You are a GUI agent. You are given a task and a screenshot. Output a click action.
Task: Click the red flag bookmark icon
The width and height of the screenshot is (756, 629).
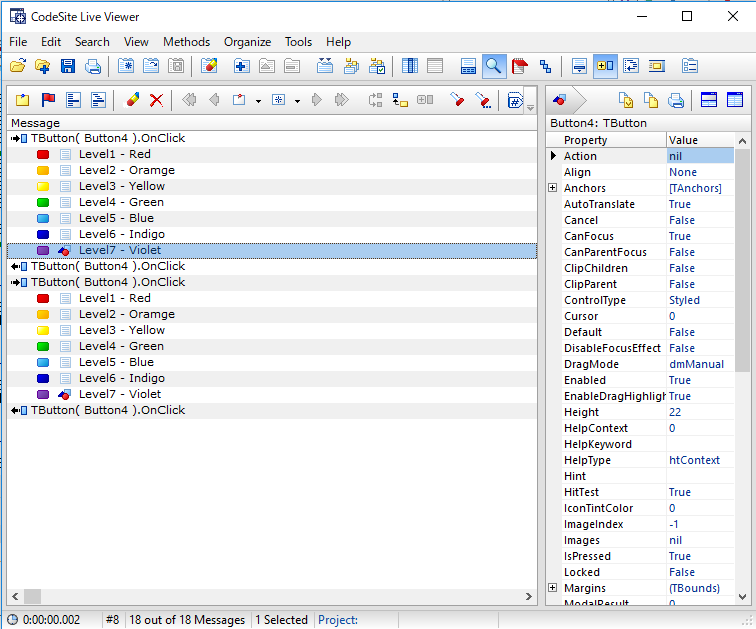coord(48,100)
